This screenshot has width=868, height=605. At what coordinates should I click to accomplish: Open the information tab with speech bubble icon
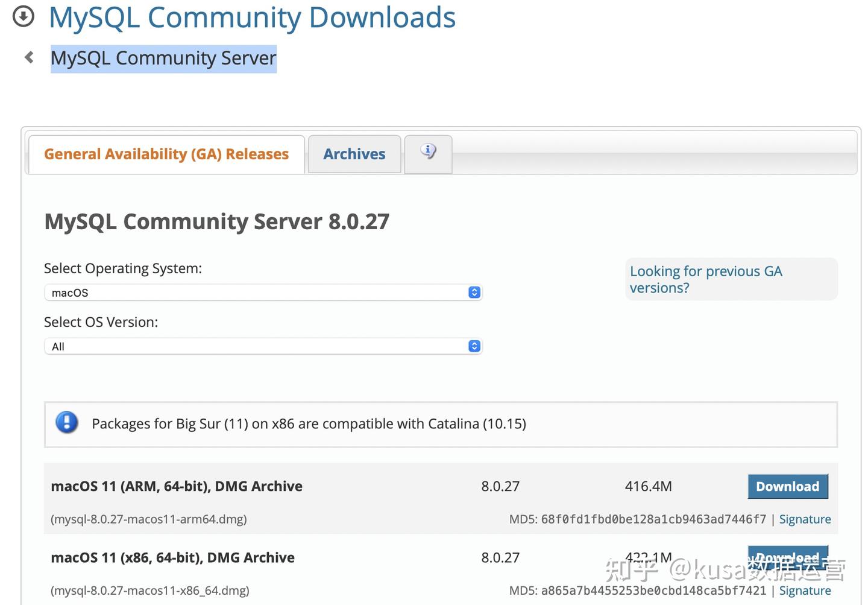click(428, 153)
